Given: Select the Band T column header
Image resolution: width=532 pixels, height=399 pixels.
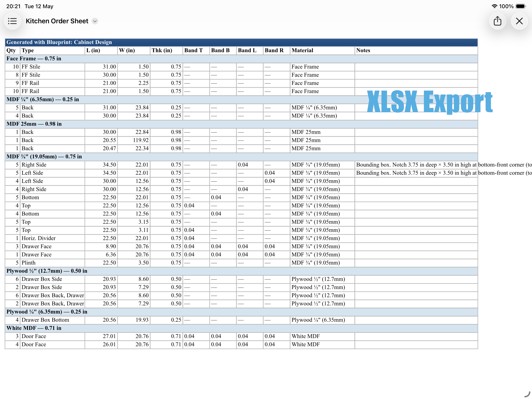Looking at the screenshot, I should (x=196, y=50).
